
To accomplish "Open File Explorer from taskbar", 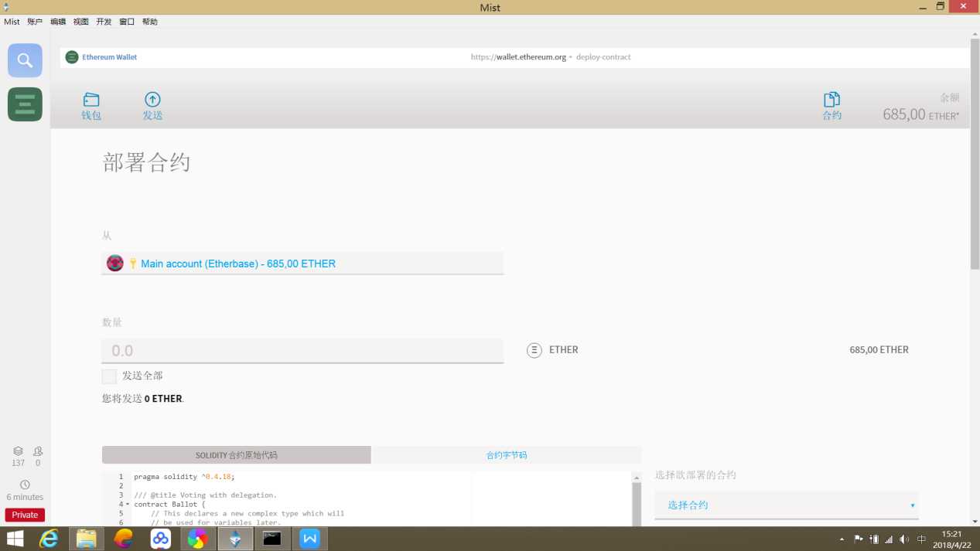I will [x=86, y=539].
